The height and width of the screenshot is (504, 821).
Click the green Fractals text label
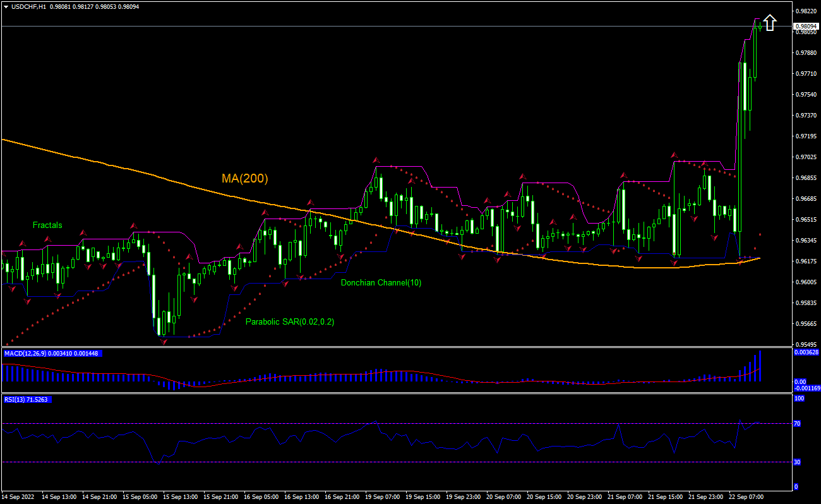pos(47,225)
